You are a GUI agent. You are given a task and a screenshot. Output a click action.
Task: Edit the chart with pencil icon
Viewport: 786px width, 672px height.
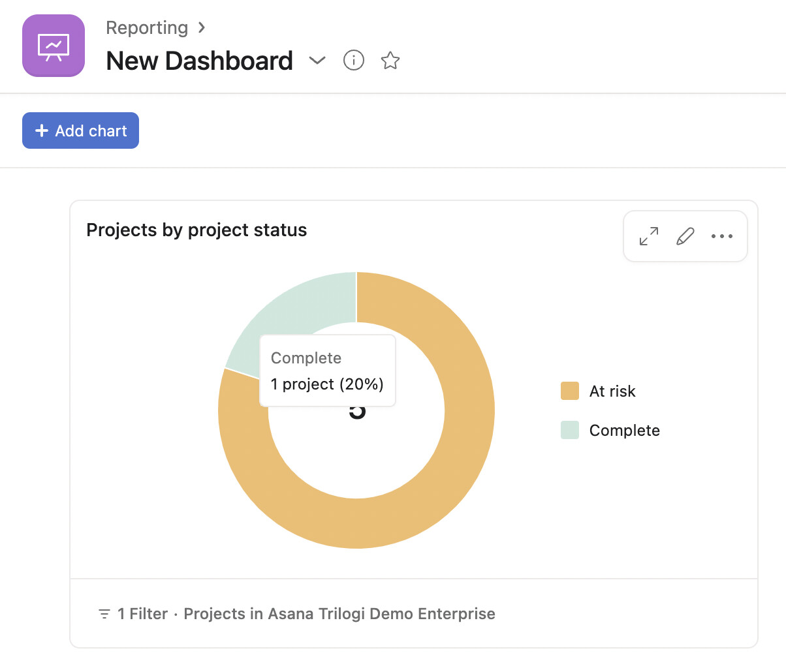(x=685, y=236)
